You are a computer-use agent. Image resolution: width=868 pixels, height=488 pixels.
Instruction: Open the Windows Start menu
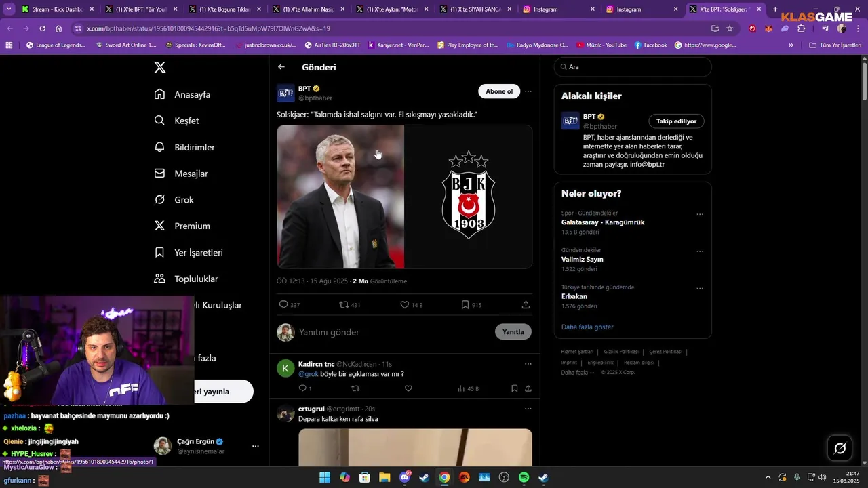(325, 477)
